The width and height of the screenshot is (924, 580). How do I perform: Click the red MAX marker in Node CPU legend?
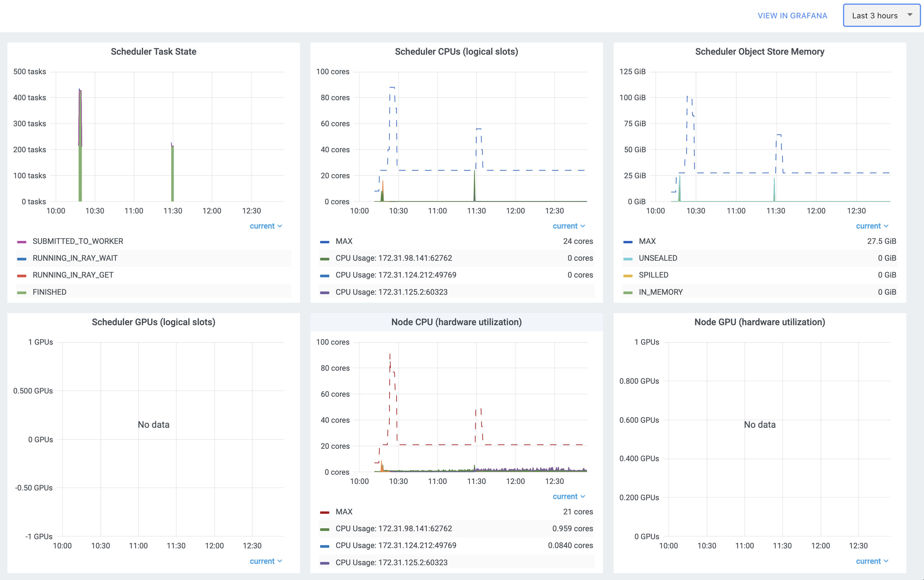[x=325, y=513]
